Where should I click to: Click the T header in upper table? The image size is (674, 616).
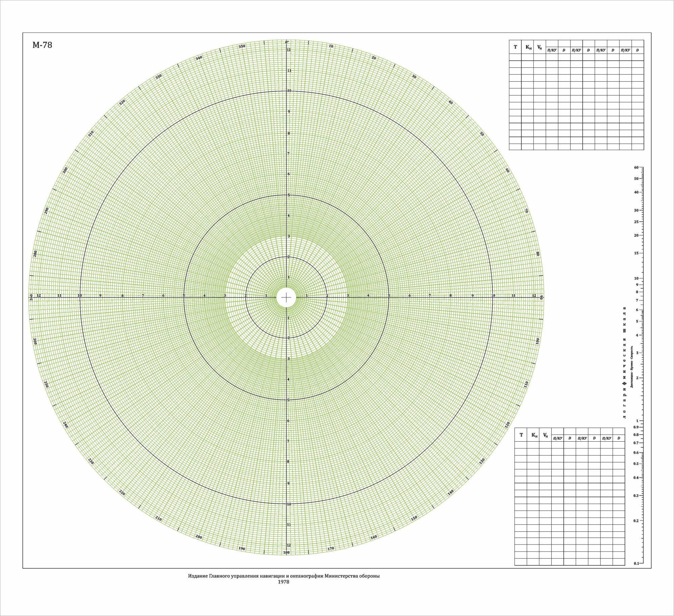tap(515, 47)
